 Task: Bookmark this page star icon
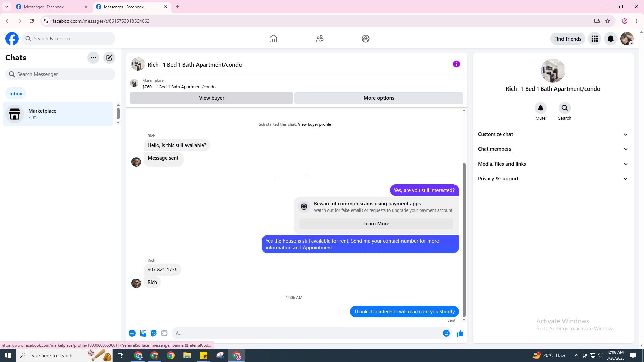coord(608,21)
